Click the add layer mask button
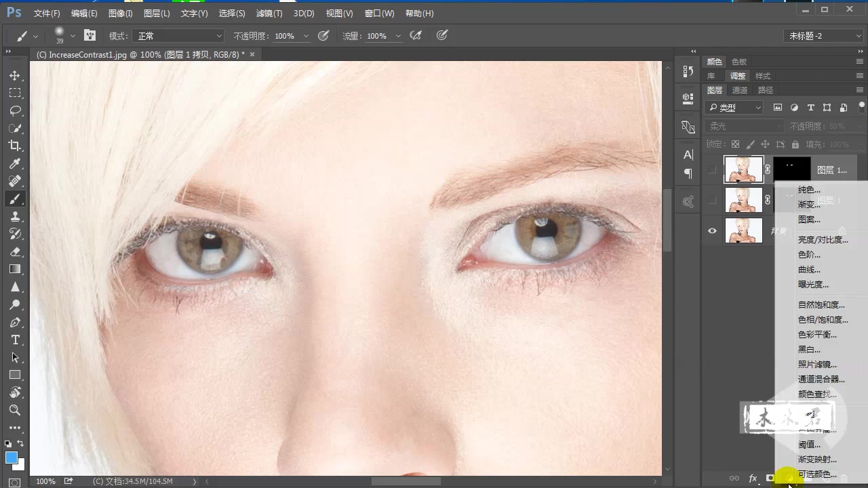The width and height of the screenshot is (868, 488). pos(770,478)
